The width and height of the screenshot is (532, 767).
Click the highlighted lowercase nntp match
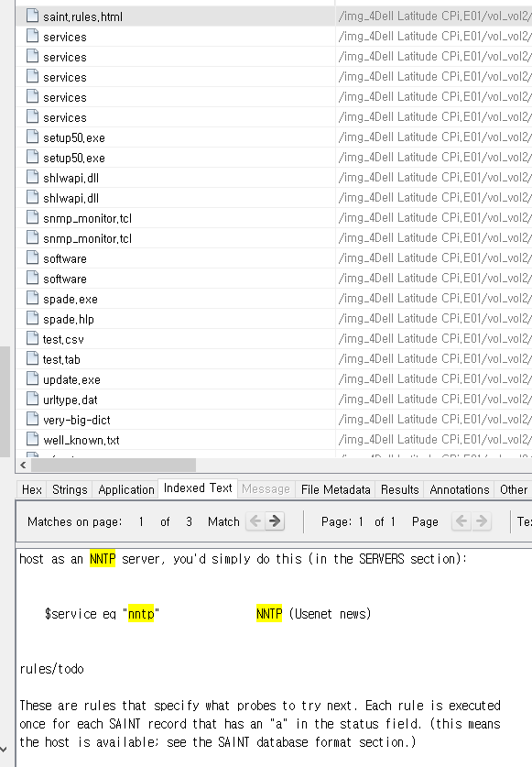(141, 614)
